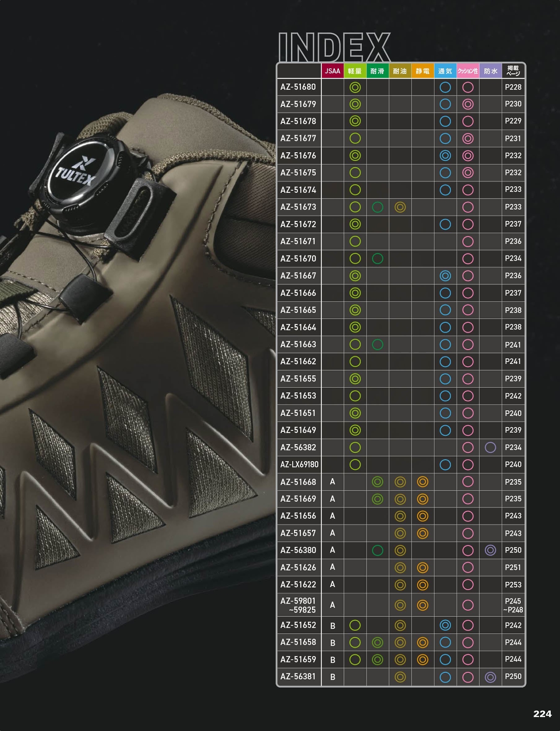Click the page number 224
This screenshot has height=731, width=560.
[542, 714]
